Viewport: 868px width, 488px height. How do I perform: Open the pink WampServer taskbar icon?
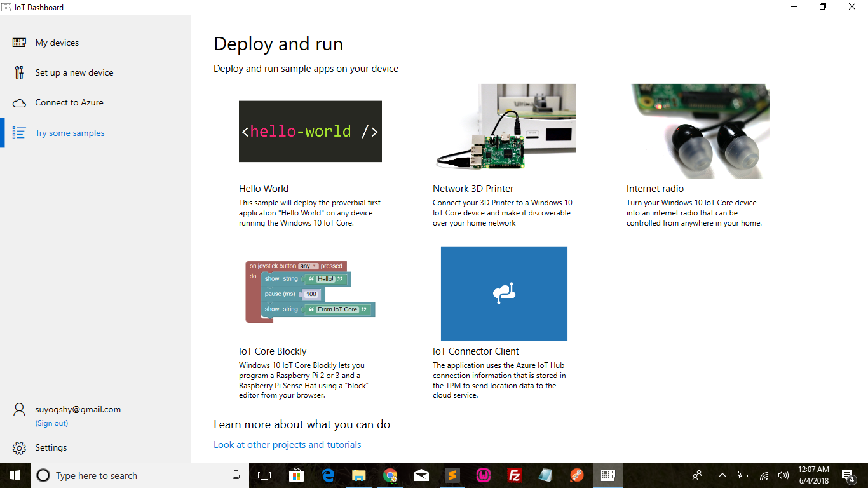click(484, 475)
